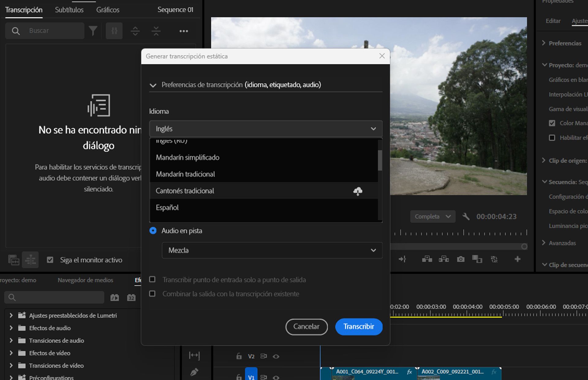This screenshot has height=380, width=588.
Task: Click the Extract icon in the program monitor
Action: pyautogui.click(x=444, y=259)
